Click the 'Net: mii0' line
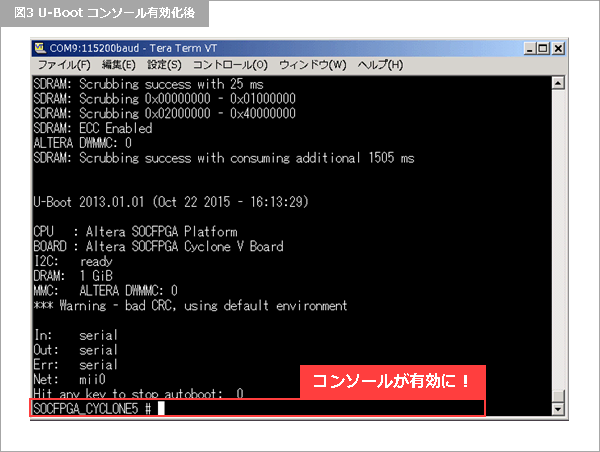The image size is (600, 452). click(x=69, y=379)
